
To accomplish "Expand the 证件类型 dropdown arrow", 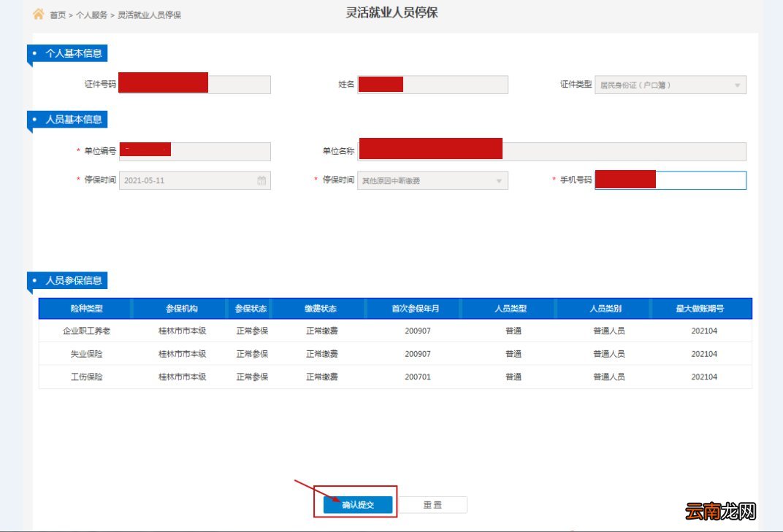I will point(737,85).
